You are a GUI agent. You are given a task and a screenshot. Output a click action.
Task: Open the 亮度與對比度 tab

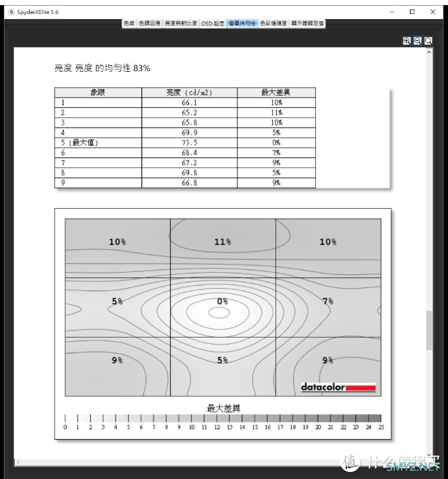(181, 23)
